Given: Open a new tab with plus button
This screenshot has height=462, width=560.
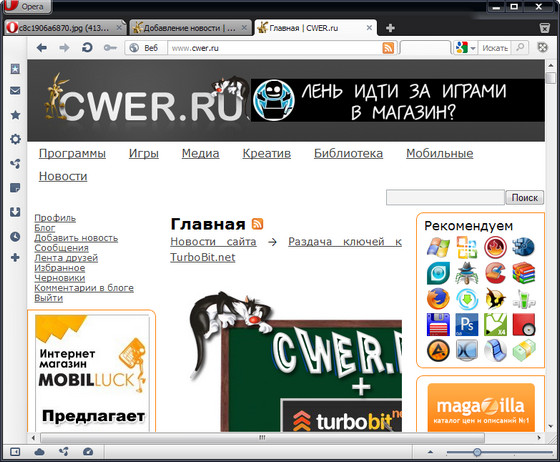Looking at the screenshot, I should pyautogui.click(x=390, y=28).
